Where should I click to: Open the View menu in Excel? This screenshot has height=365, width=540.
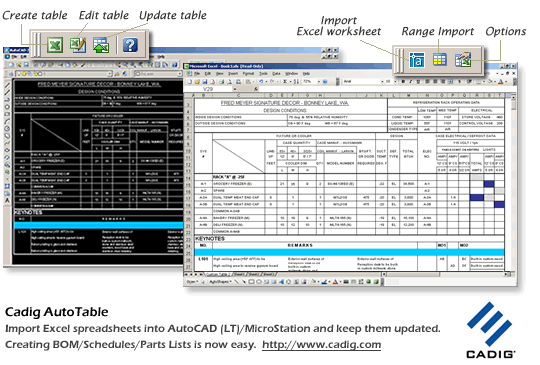coord(219,73)
